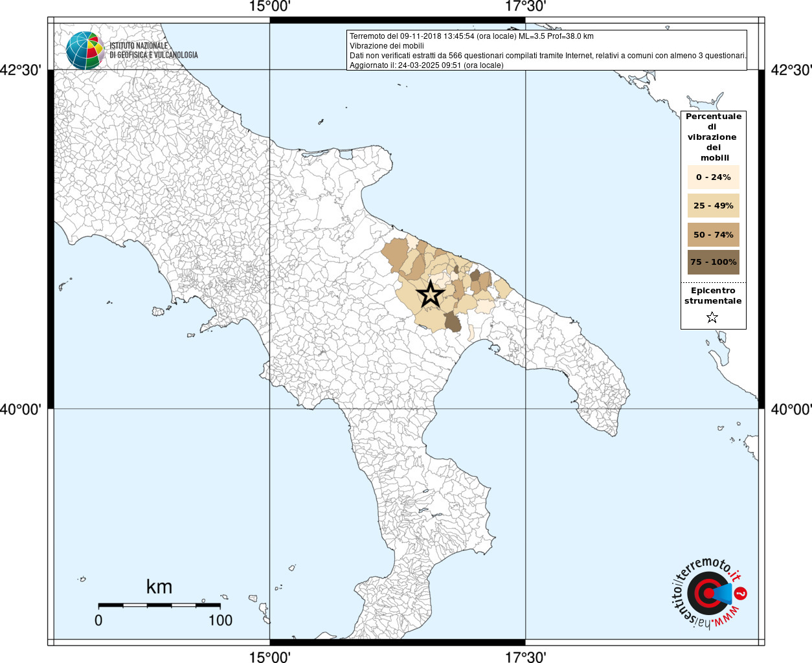Viewport: 812px width, 663px height.
Task: Click the legend epicenter star symbol
Action: (712, 317)
